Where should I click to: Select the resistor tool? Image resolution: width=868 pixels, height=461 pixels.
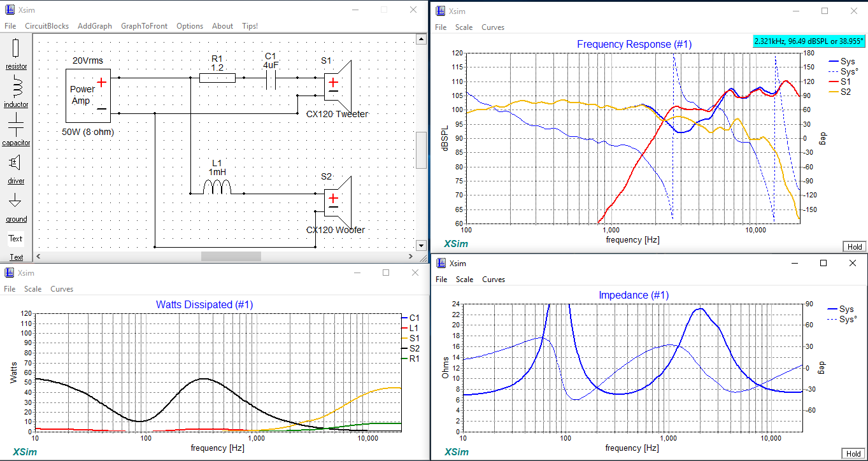(15, 54)
